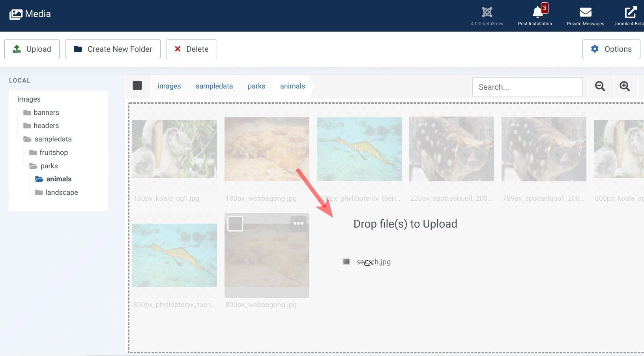Go to images breadcrumb item
Viewport: 644px width, 356px height.
tap(169, 86)
